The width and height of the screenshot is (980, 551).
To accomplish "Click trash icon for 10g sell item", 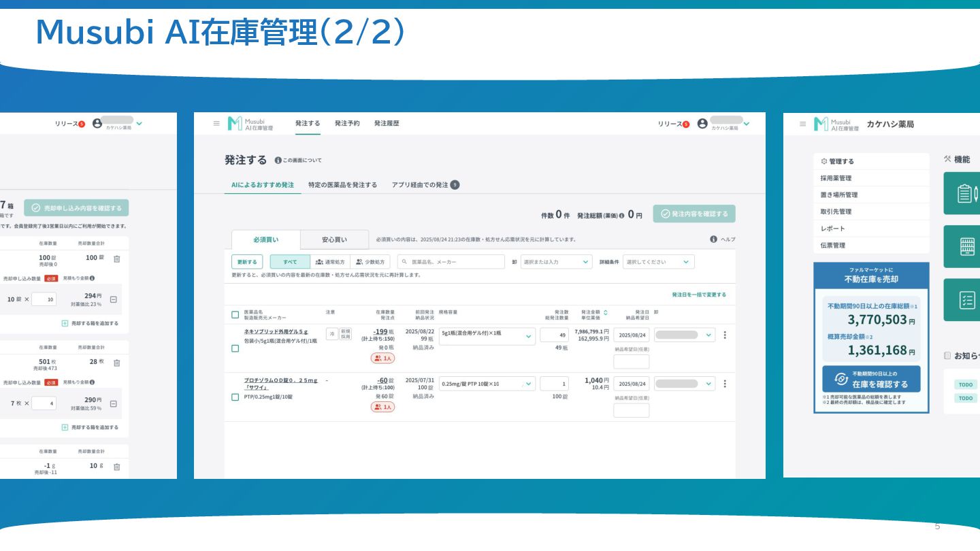I will [116, 467].
